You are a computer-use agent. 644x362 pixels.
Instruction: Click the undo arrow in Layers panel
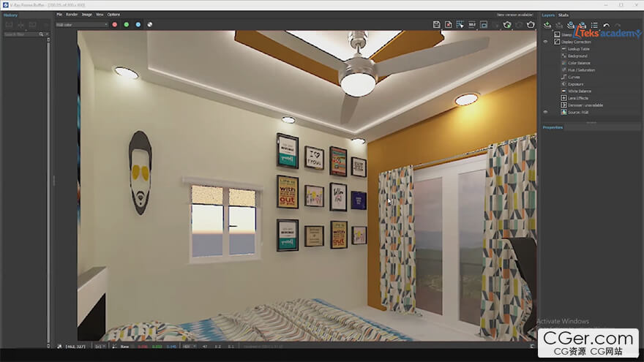coord(606,25)
